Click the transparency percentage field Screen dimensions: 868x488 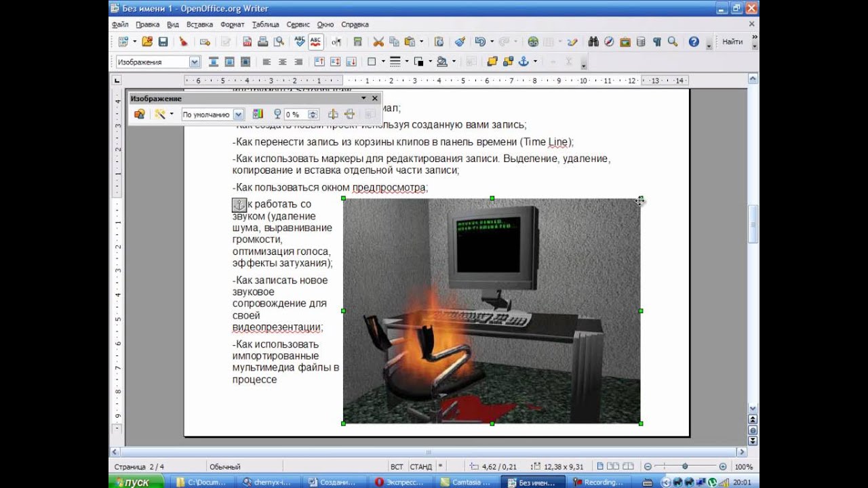(x=296, y=115)
